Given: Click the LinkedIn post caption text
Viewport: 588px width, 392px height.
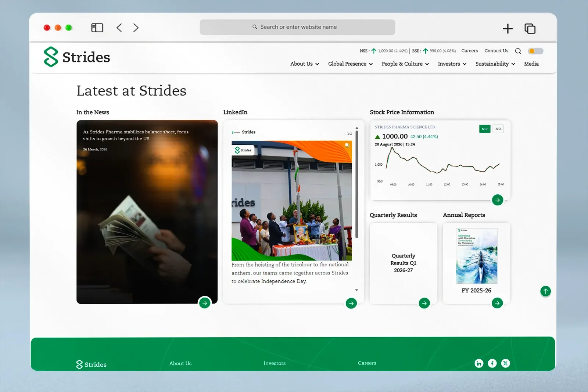Looking at the screenshot, I should click(x=290, y=273).
